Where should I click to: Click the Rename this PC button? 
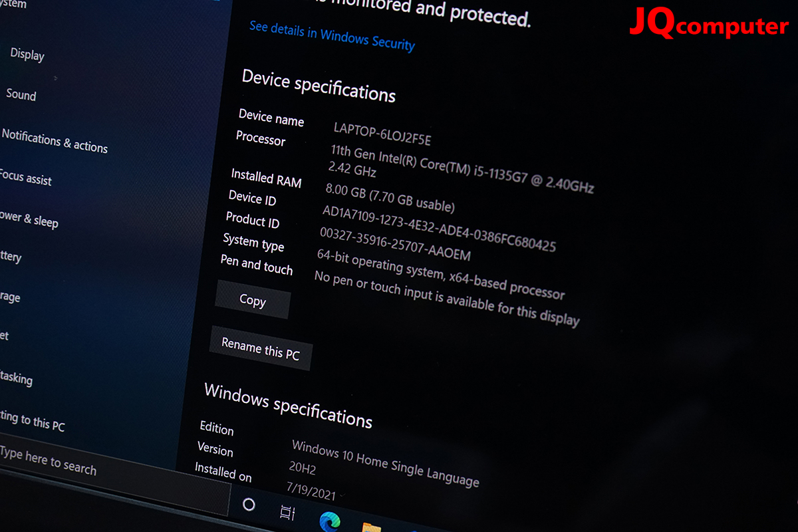(x=261, y=348)
